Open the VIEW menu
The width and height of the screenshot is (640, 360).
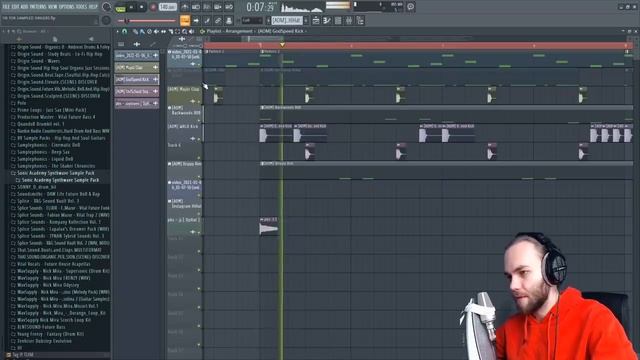coord(53,7)
